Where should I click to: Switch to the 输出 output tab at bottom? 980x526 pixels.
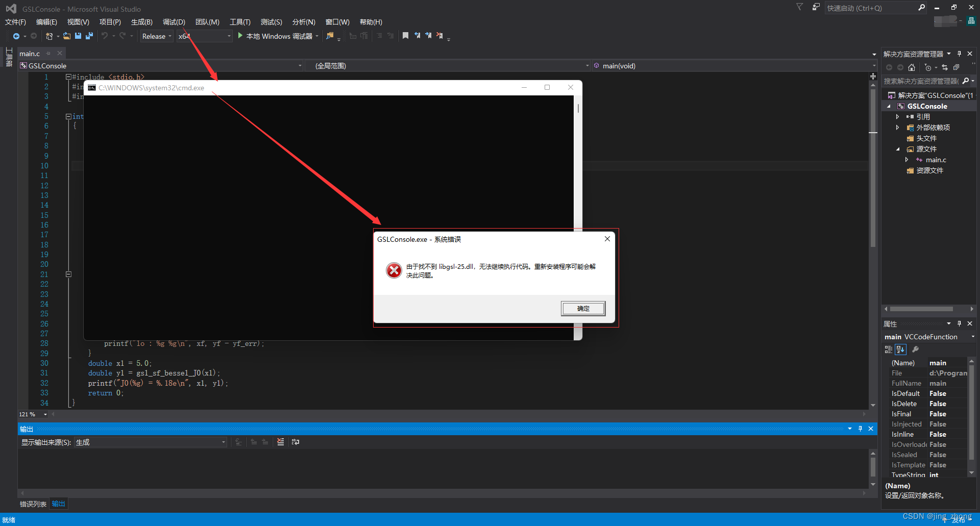[58, 504]
